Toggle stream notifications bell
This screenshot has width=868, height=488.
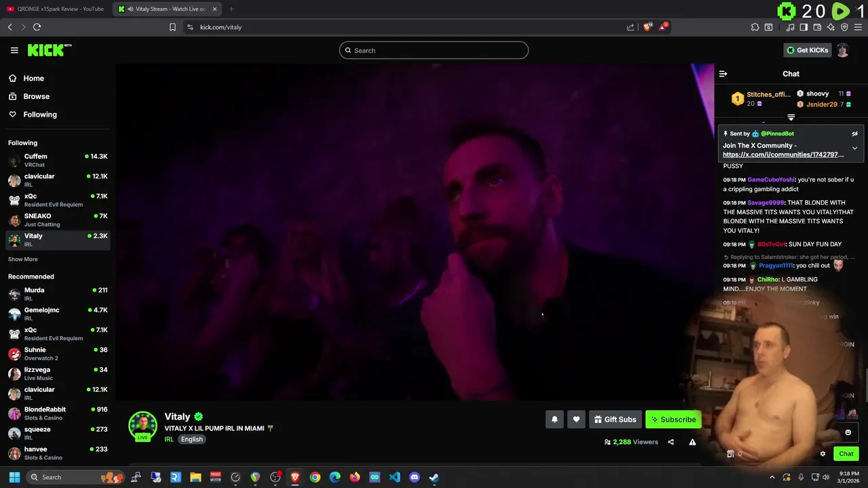pos(555,420)
